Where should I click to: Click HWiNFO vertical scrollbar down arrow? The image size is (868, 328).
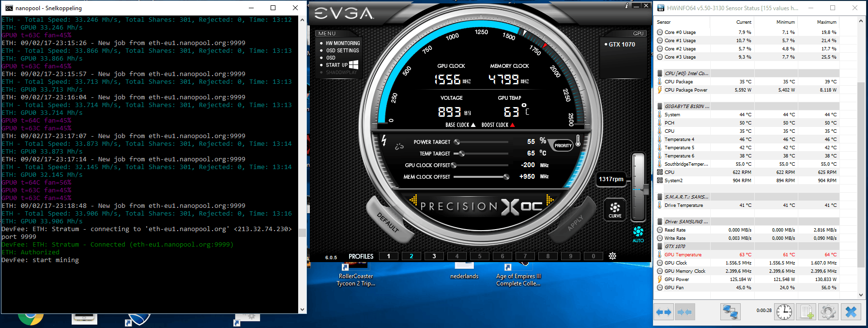pos(861,295)
